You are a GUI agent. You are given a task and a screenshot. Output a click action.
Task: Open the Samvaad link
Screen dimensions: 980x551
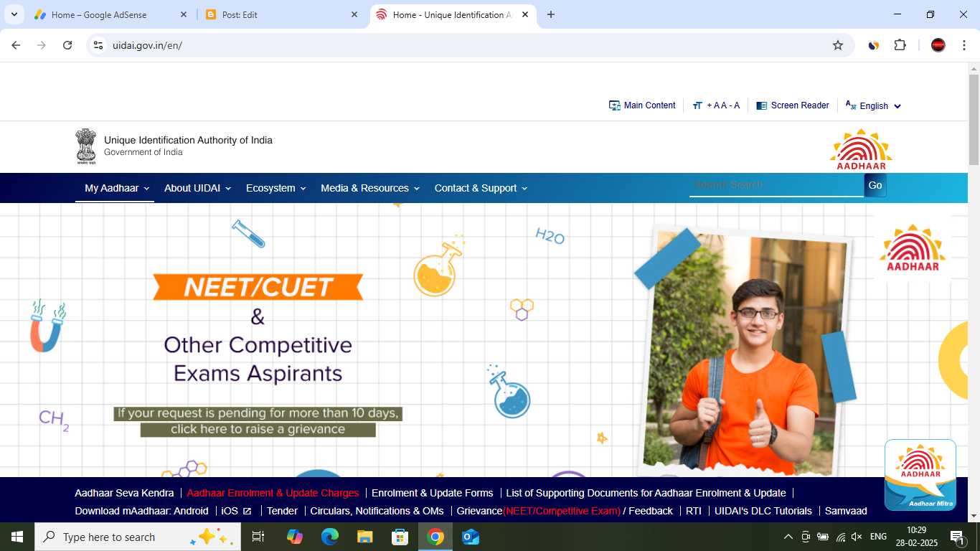coord(846,511)
